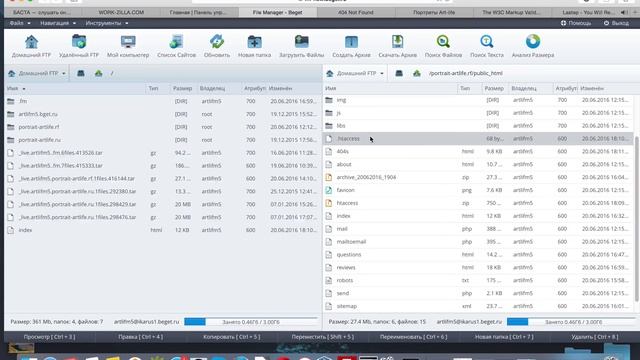Click the Переименовать [Ctrl+6] button
Viewport: 640px width, 360px height.
pos(413,337)
